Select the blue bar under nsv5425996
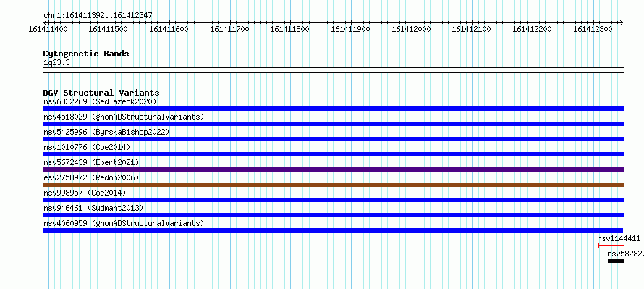 (334, 139)
